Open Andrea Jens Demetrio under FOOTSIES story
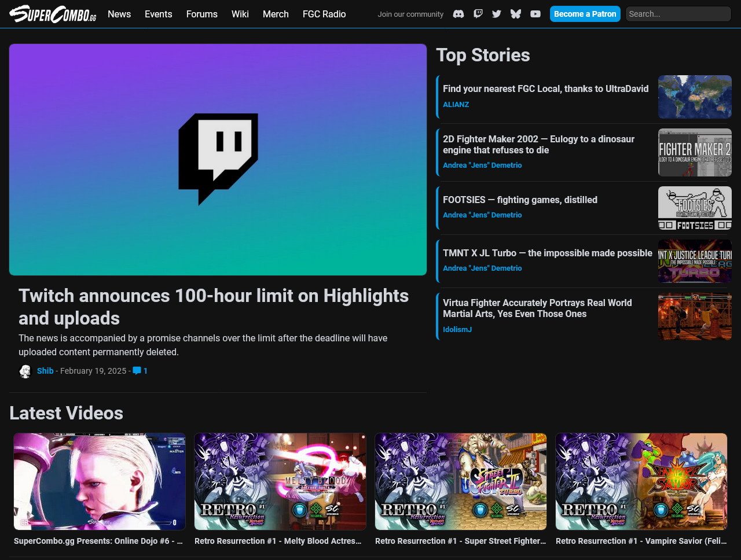Viewport: 741px width, 560px height. 482,215
